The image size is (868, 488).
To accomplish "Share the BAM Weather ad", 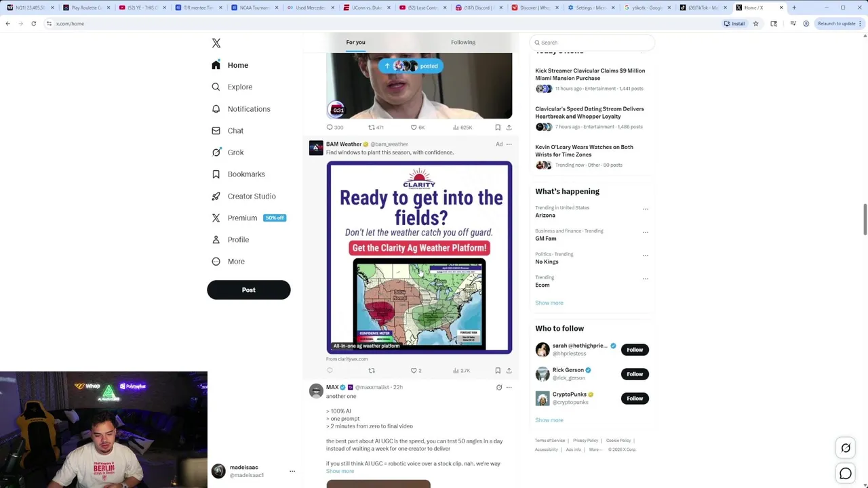I will (x=509, y=371).
